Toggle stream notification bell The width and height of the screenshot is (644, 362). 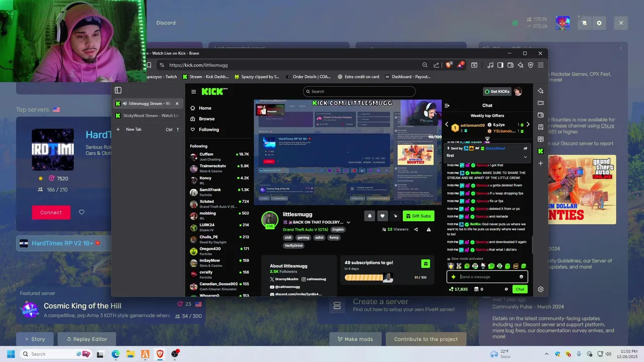[369, 216]
